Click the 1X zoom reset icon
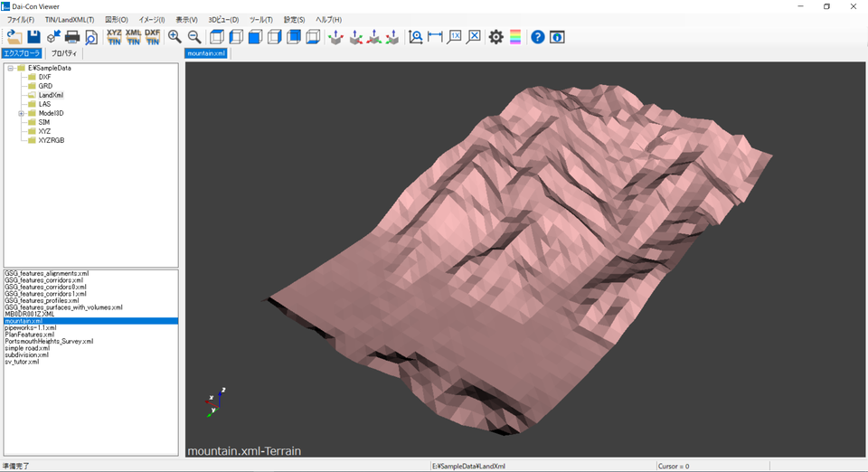The width and height of the screenshot is (868, 472). tap(455, 37)
